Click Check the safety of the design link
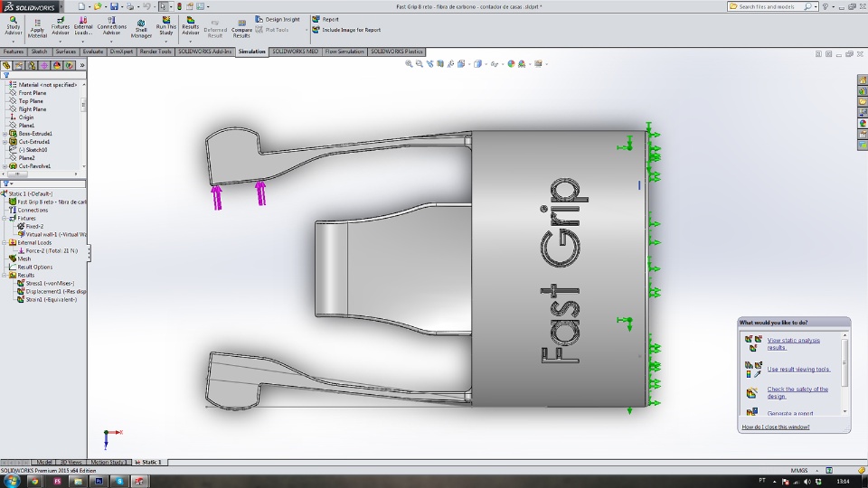Image resolution: width=868 pixels, height=488 pixels. (797, 392)
